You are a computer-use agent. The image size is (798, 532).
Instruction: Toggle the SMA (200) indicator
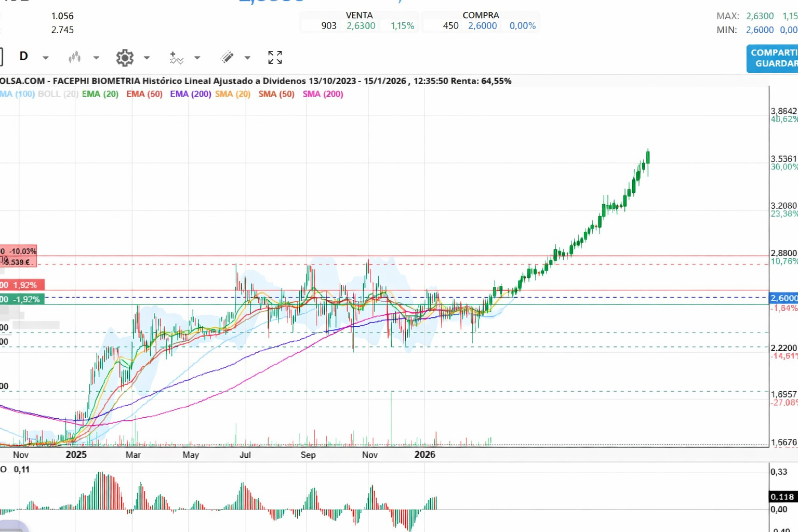[x=323, y=94]
